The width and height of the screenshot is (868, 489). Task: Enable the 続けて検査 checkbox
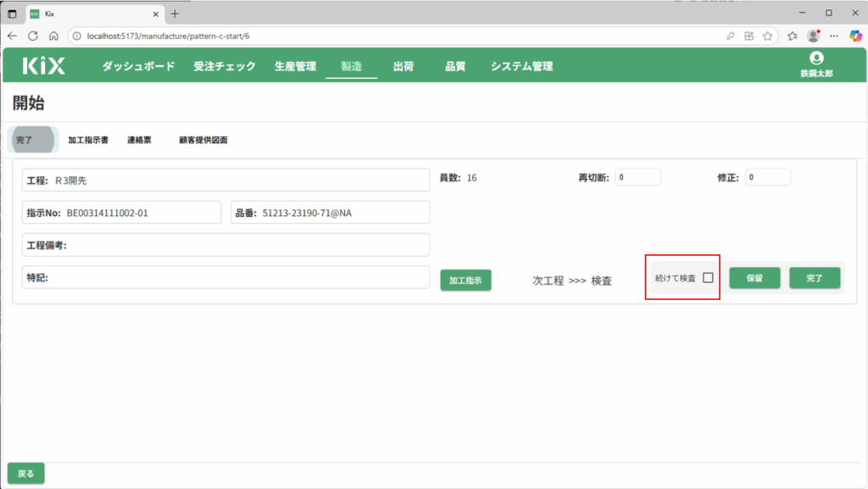click(x=708, y=278)
